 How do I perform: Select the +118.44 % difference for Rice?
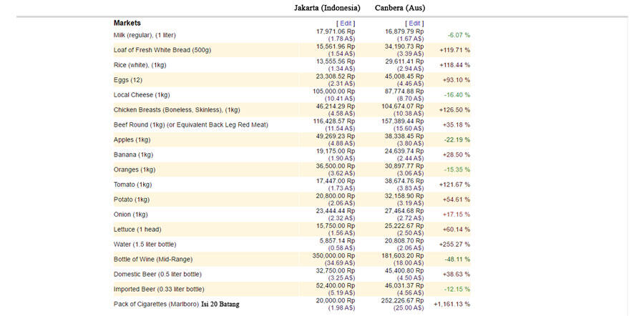455,65
